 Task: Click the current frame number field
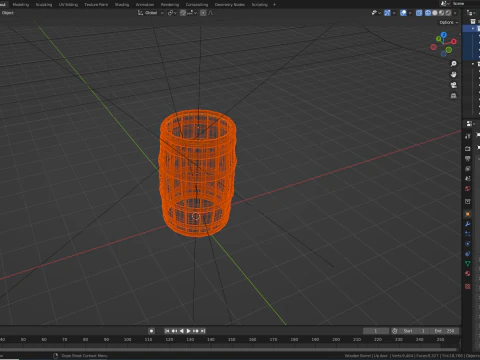[x=376, y=331]
